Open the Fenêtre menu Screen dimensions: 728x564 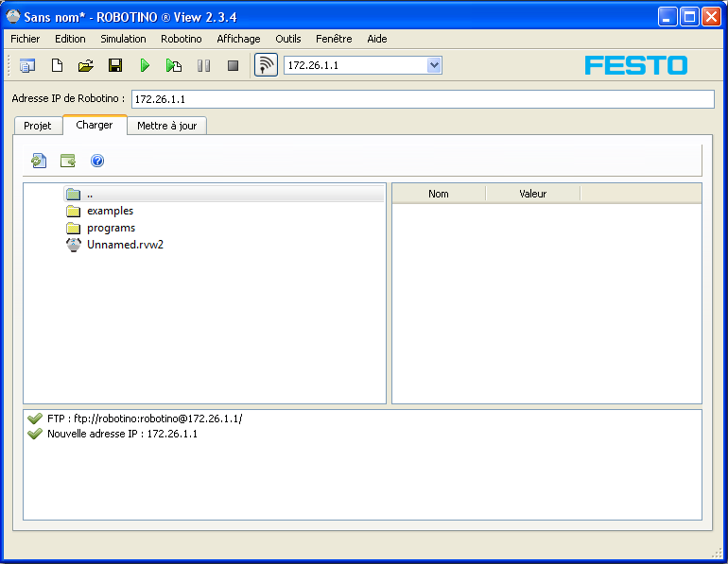[x=334, y=39]
